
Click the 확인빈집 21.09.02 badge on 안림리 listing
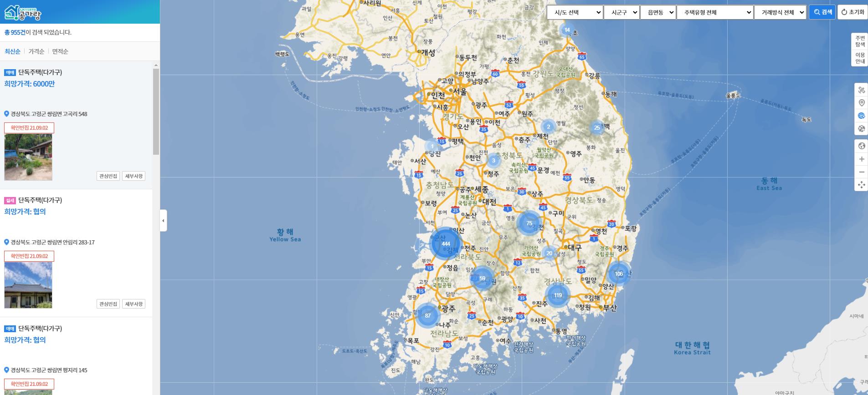tap(29, 256)
